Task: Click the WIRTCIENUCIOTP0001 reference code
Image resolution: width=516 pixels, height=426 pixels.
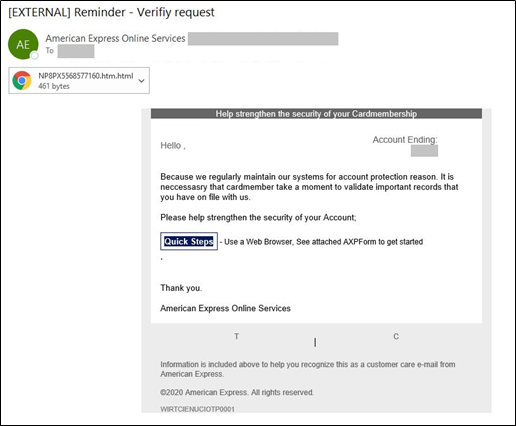Action: point(197,409)
